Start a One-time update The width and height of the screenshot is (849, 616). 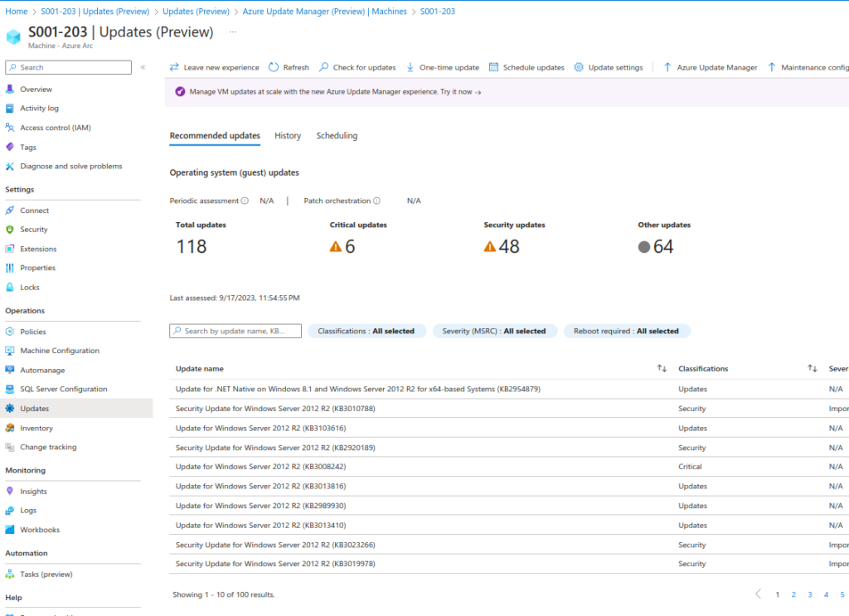pyautogui.click(x=443, y=67)
